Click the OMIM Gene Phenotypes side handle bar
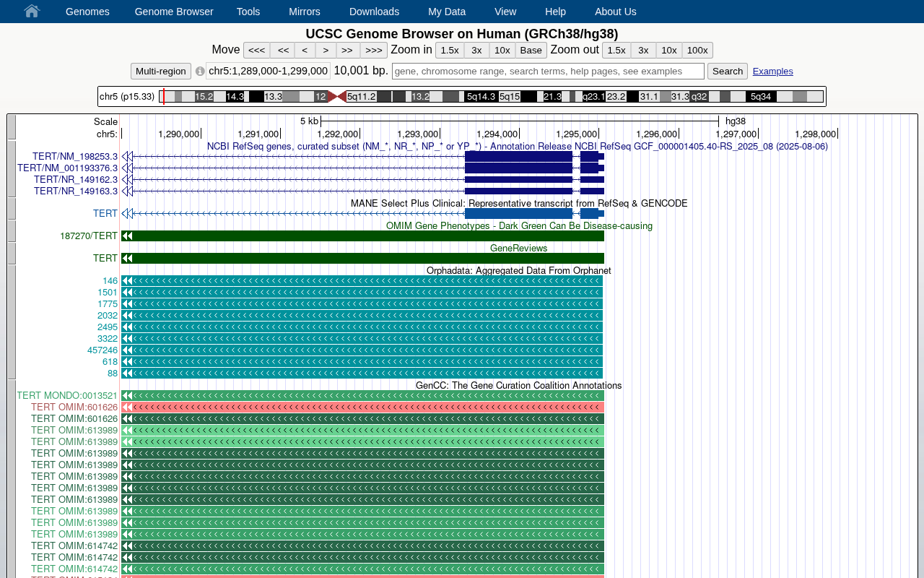The width and height of the screenshot is (924, 578). [x=12, y=231]
